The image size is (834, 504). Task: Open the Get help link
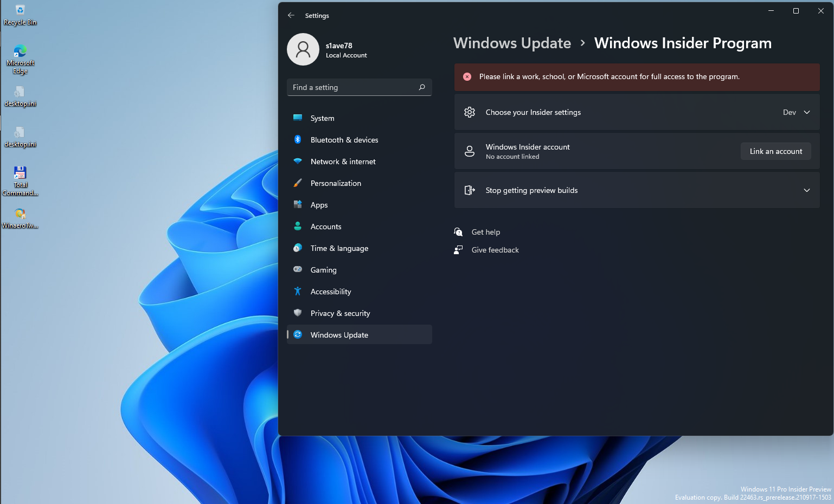(x=486, y=232)
